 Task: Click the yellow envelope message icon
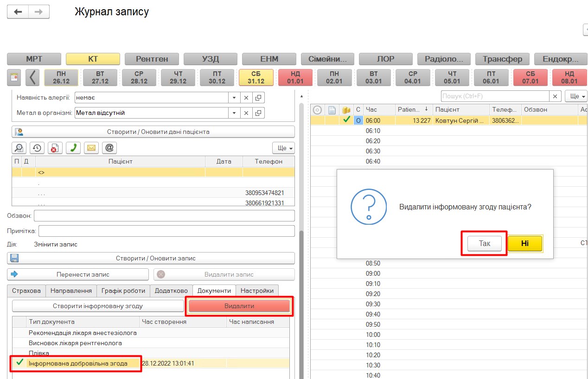[x=91, y=148]
